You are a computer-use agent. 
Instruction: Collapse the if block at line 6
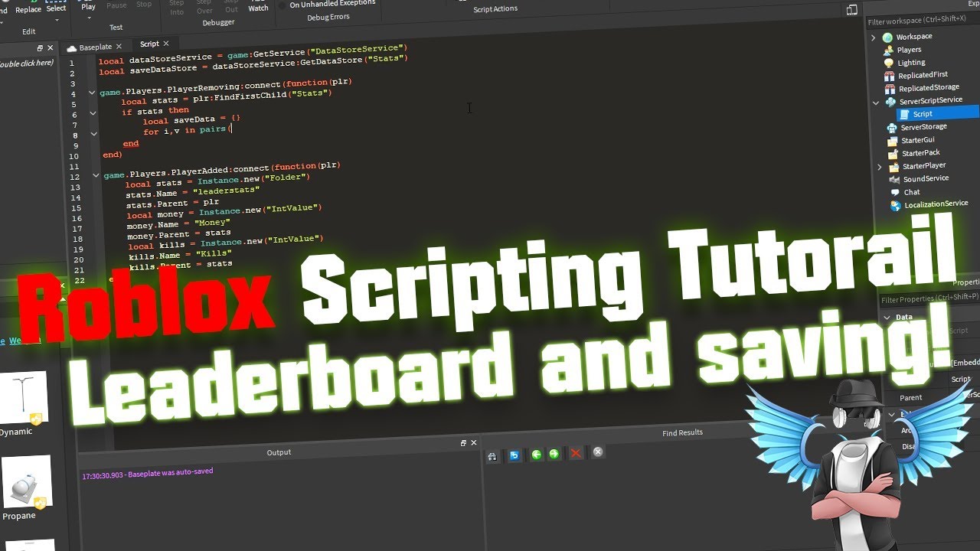(93, 113)
